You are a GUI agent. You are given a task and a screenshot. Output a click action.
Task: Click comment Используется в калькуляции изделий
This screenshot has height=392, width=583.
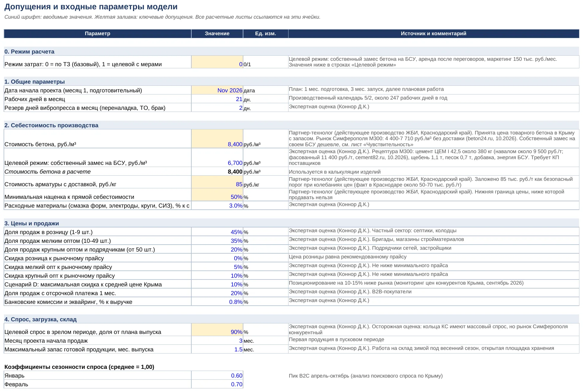[x=335, y=172]
